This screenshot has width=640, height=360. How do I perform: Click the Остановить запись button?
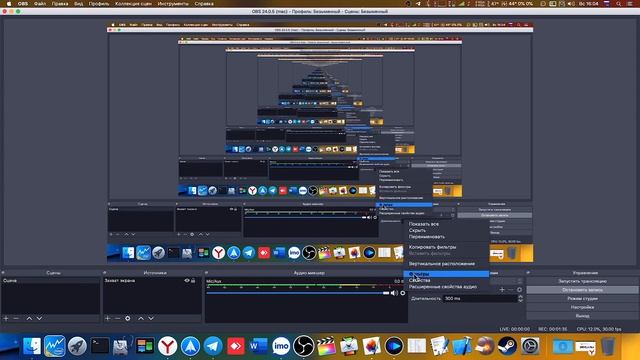[582, 290]
